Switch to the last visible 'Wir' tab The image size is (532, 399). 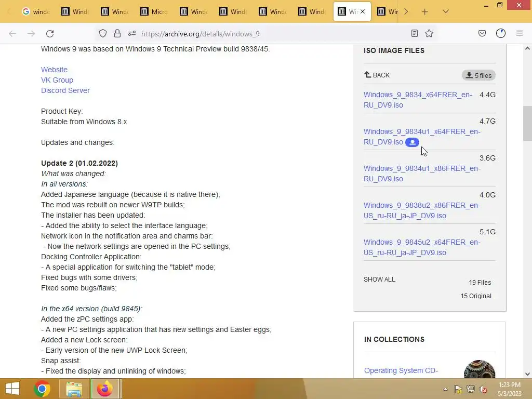pyautogui.click(x=388, y=11)
